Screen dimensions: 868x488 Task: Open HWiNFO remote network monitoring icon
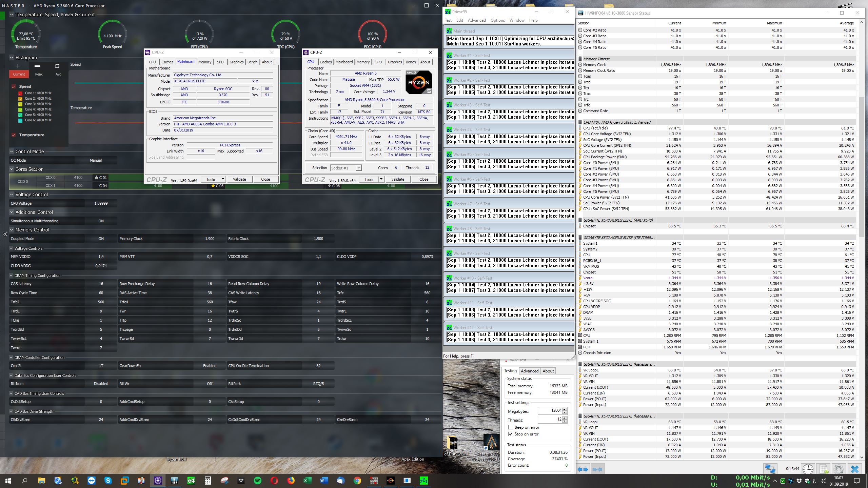[770, 469]
